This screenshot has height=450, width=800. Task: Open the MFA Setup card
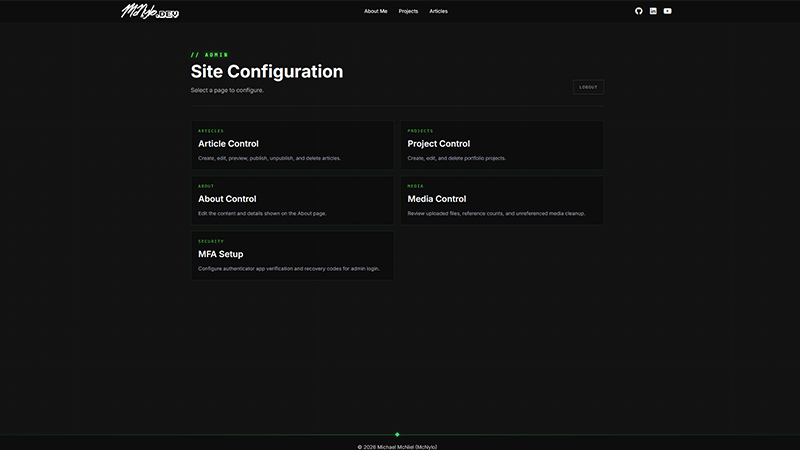[292, 256]
